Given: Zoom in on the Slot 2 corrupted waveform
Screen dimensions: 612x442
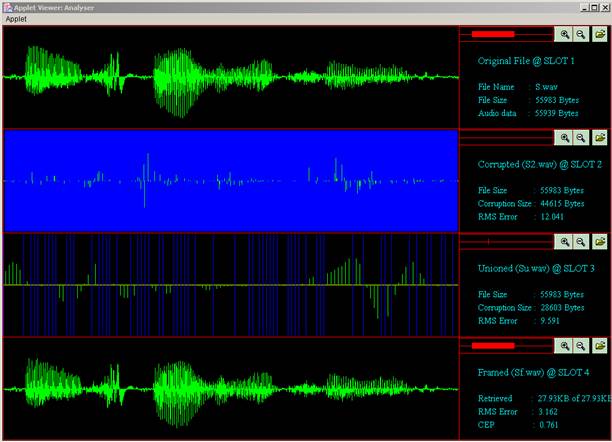Looking at the screenshot, I should pos(564,138).
